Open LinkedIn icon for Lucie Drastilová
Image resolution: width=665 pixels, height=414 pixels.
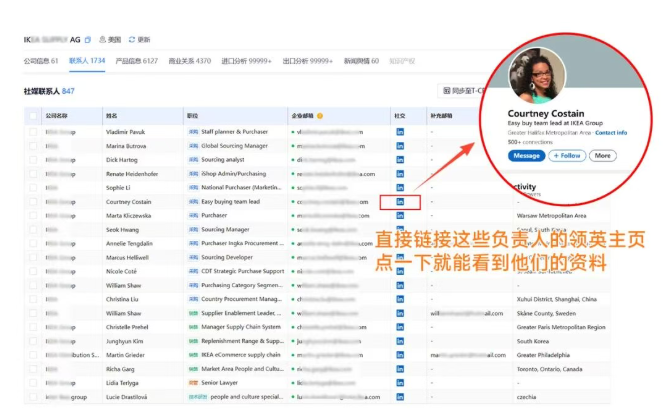[401, 397]
